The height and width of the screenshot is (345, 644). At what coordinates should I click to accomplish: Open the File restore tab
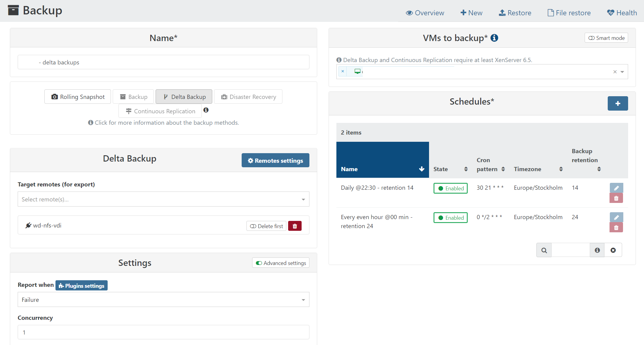(x=569, y=13)
